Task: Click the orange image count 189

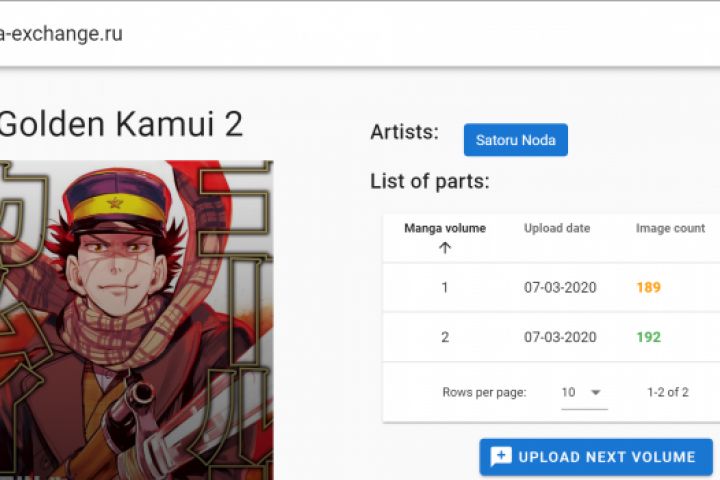Action: tap(648, 288)
